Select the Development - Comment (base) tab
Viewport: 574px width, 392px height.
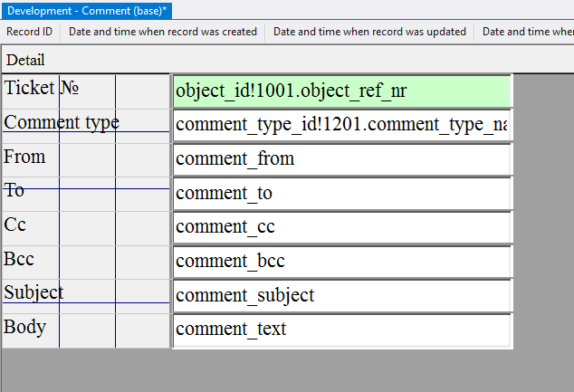pyautogui.click(x=86, y=10)
